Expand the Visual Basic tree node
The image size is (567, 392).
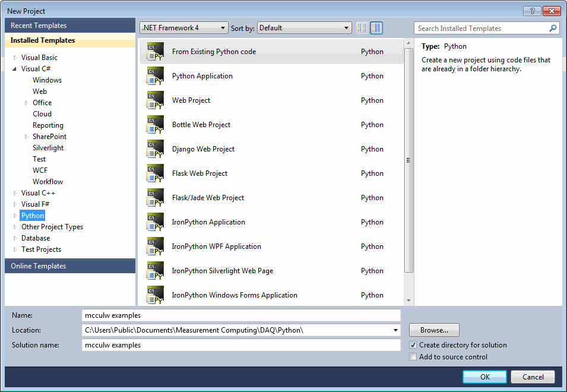click(x=15, y=58)
